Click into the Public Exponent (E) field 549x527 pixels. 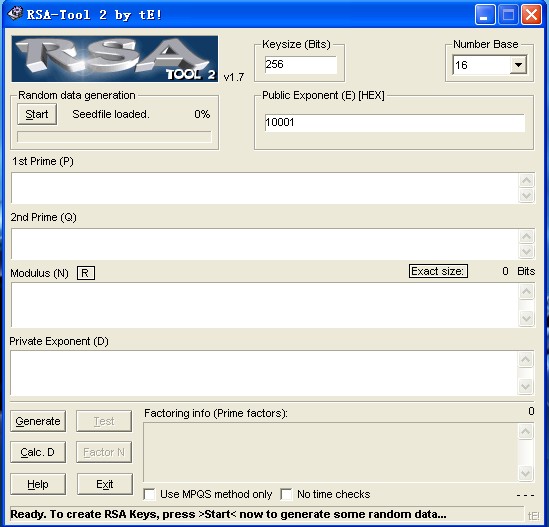point(395,123)
